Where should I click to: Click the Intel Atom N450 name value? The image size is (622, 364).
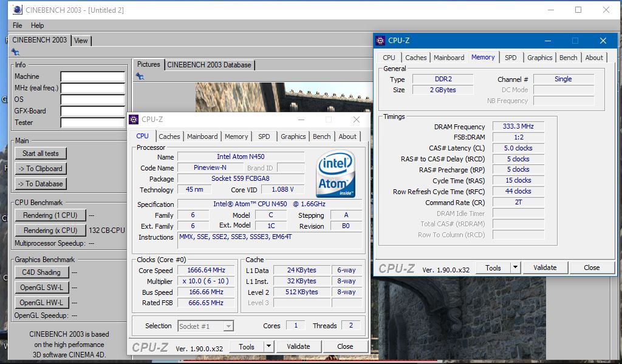[241, 157]
